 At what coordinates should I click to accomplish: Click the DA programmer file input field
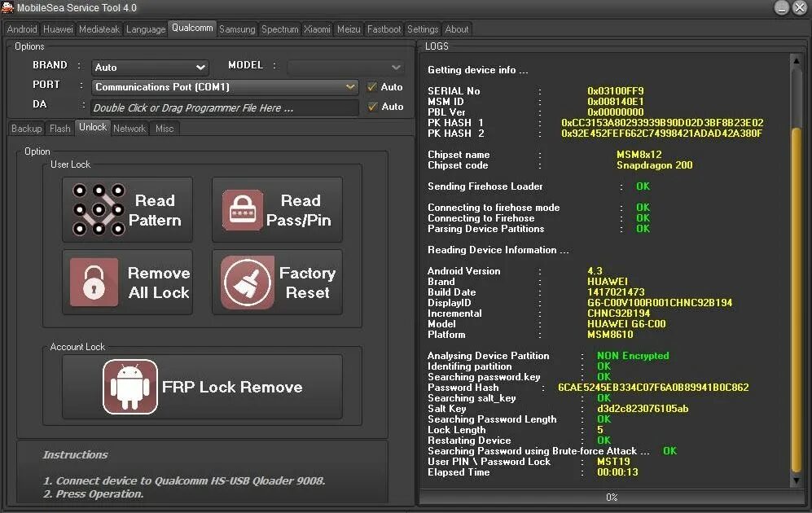coord(225,107)
